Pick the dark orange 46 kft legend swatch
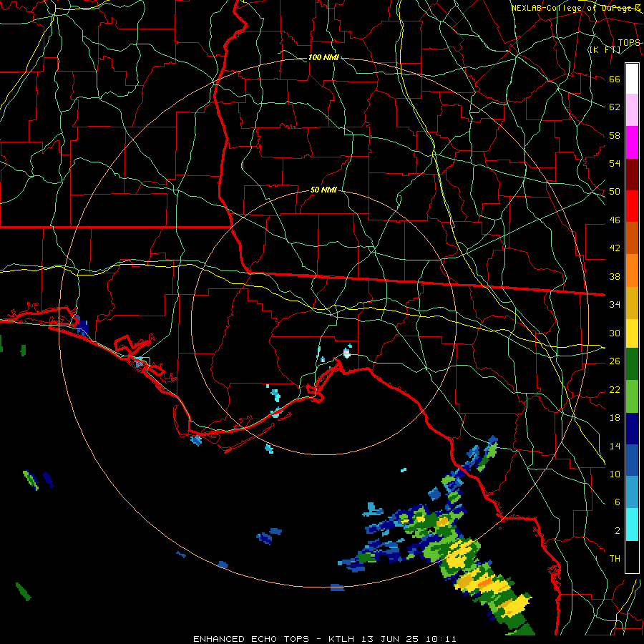The image size is (644, 644). coord(632,238)
